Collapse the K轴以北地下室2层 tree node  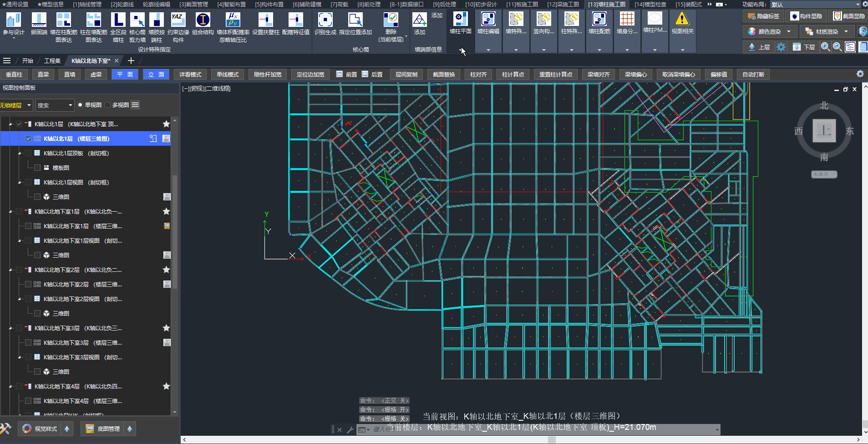[x=10, y=270]
